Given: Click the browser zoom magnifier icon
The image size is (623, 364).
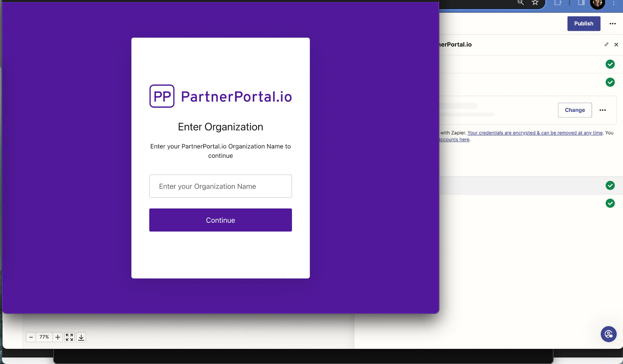Looking at the screenshot, I should pyautogui.click(x=521, y=3).
